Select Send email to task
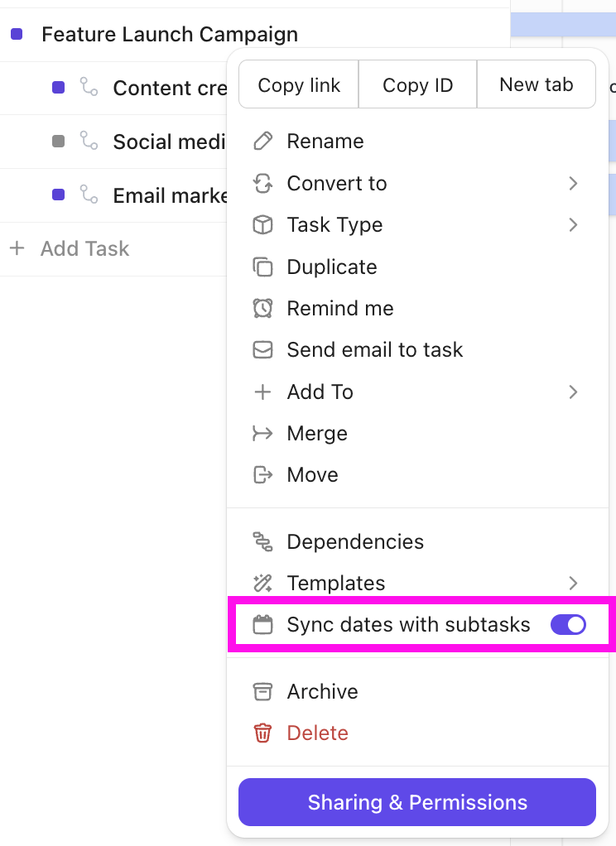The width and height of the screenshot is (616, 846). [418, 350]
